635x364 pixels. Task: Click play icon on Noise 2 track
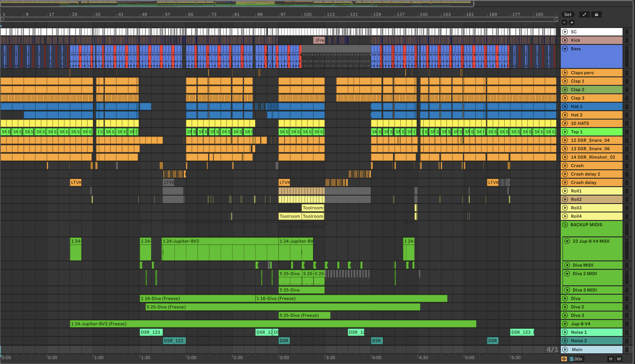click(x=565, y=341)
